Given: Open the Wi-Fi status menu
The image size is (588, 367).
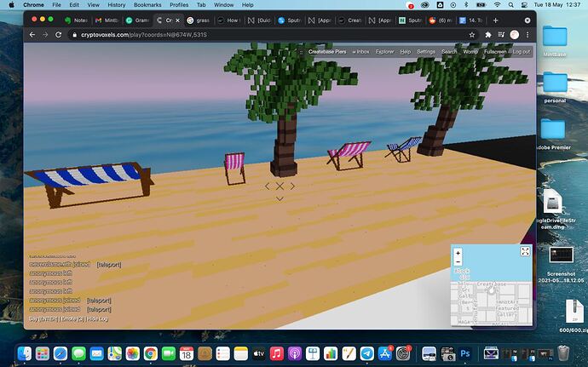Looking at the screenshot, I should coord(498,5).
